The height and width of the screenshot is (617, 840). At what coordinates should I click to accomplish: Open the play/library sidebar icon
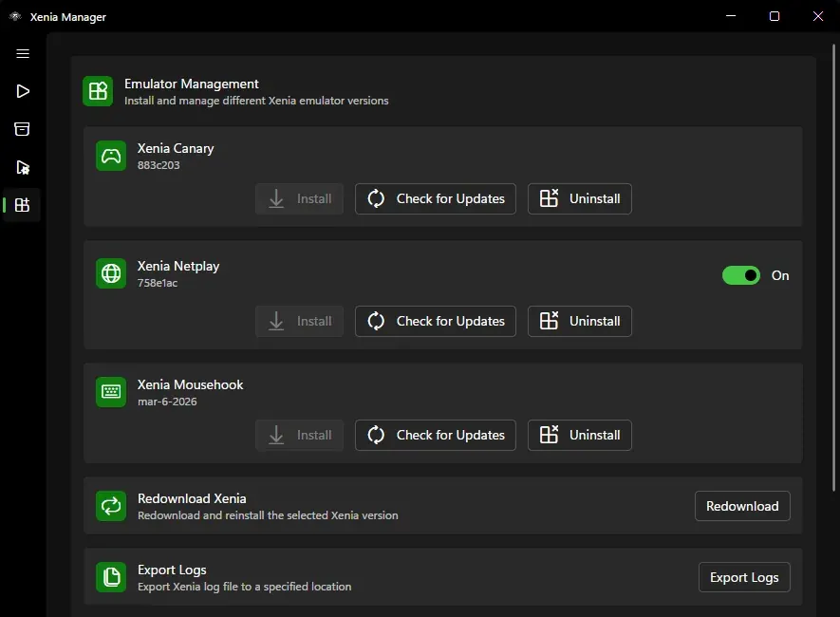pos(23,91)
